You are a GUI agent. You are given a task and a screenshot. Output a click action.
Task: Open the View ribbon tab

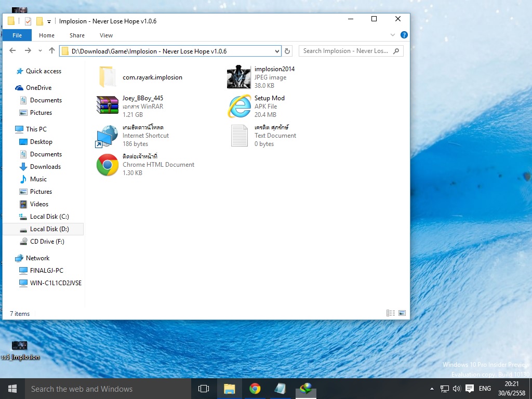coord(106,35)
